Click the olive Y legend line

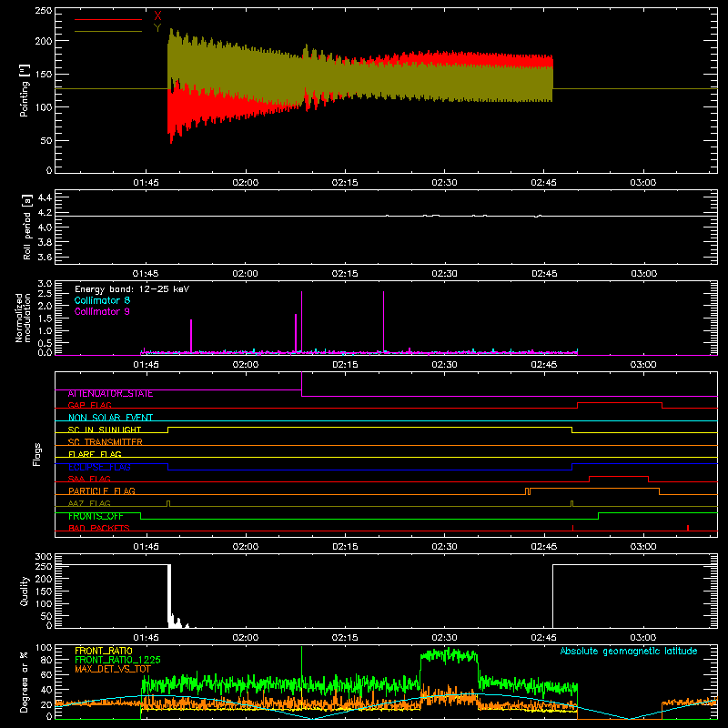pos(108,31)
